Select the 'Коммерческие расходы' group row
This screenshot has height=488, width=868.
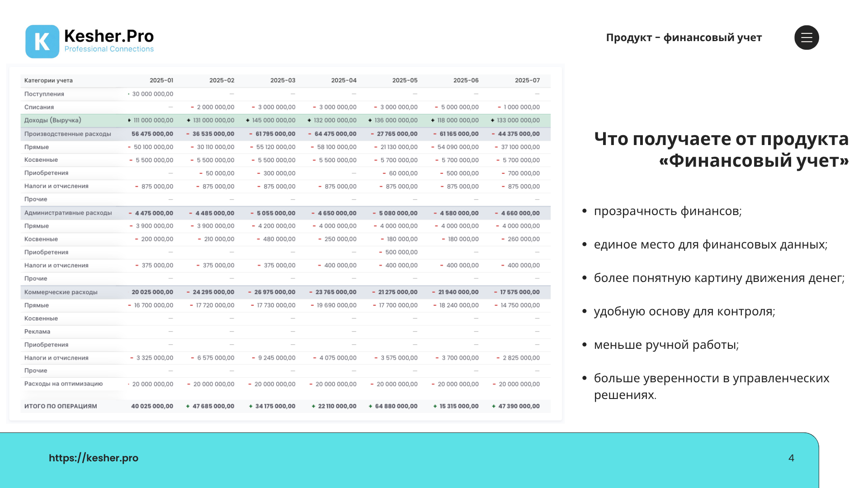[x=285, y=292]
